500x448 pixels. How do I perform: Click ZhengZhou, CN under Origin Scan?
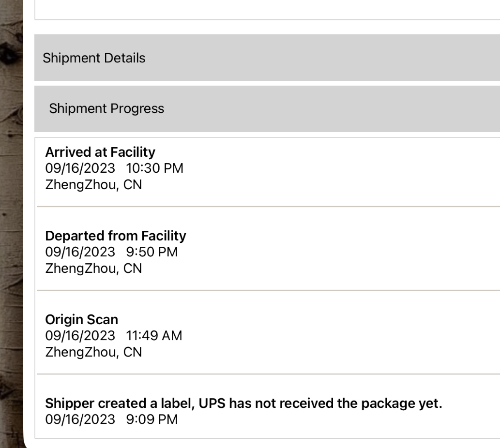(x=93, y=353)
